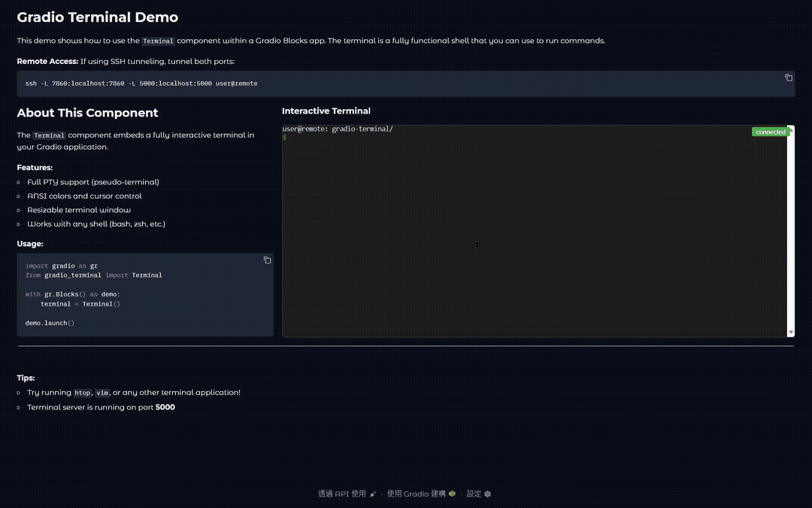Click user@remote: gradio-terminal/ line in terminal
This screenshot has height=508, width=812.
coord(338,129)
